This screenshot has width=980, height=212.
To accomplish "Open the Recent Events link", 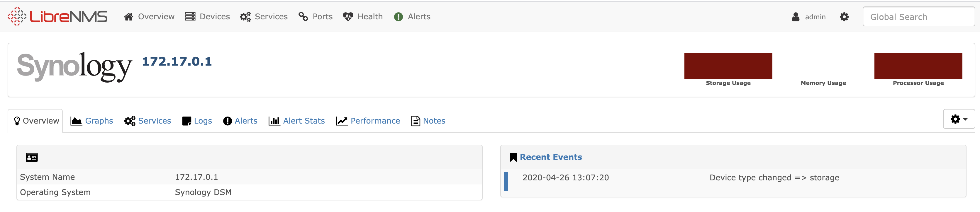I will coord(550,157).
